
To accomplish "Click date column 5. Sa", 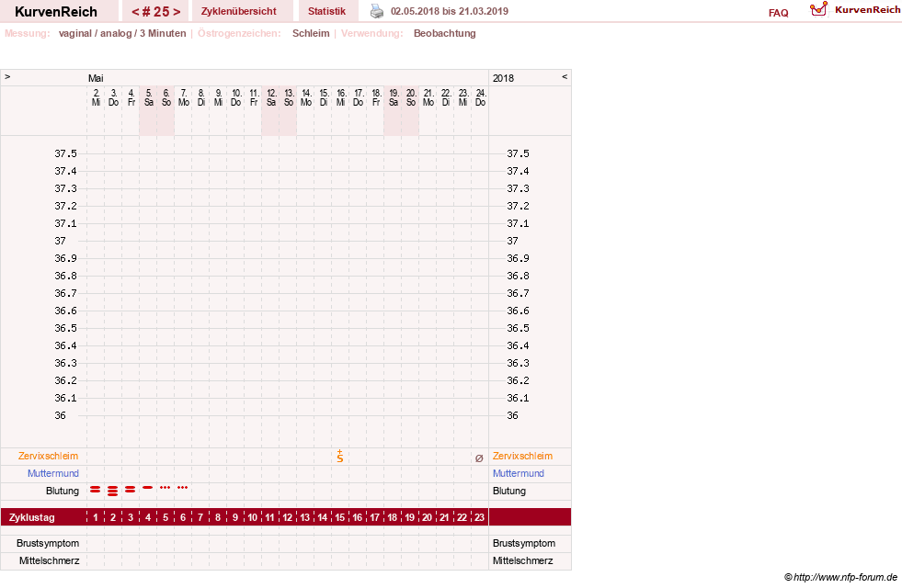I will point(148,97).
